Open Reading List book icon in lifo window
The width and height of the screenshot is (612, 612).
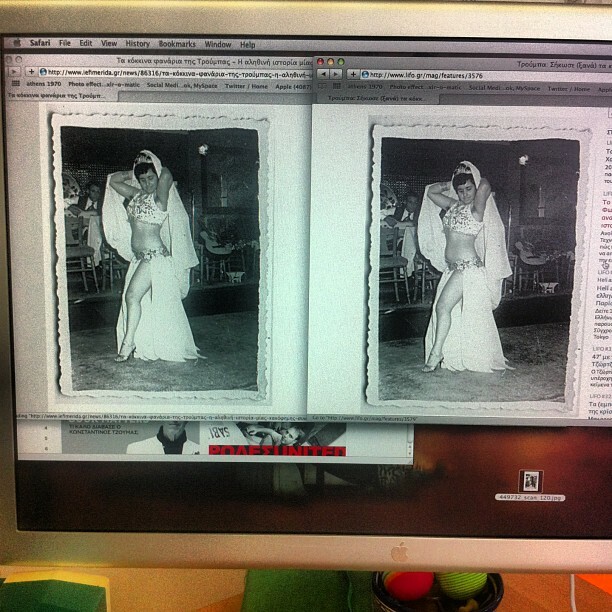click(322, 86)
